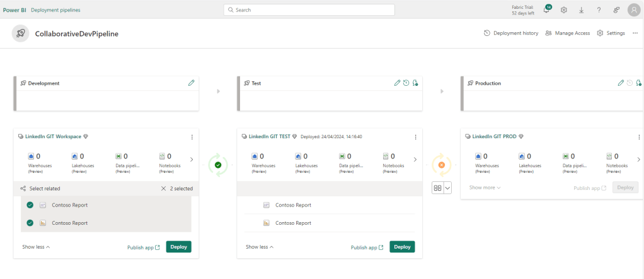644x279 pixels.
Task: Click the download icon in header
Action: [581, 10]
